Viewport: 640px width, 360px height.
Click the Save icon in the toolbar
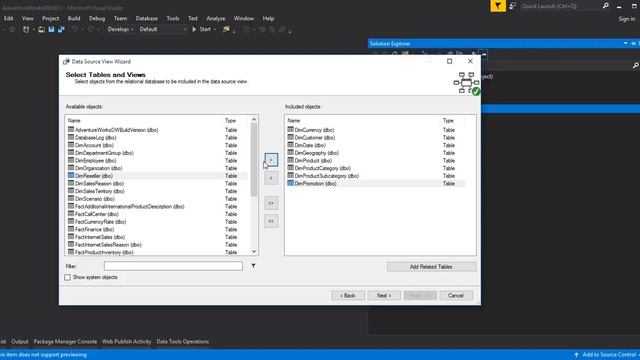[x=51, y=29]
